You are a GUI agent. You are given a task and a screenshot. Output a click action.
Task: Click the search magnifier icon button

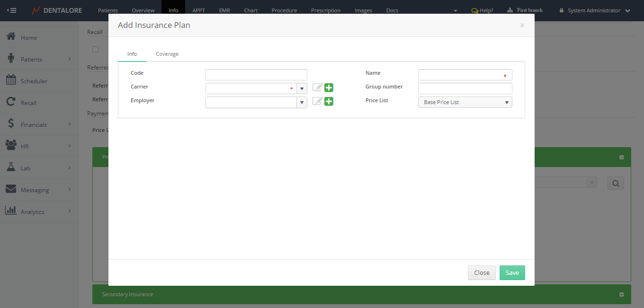coord(616,184)
